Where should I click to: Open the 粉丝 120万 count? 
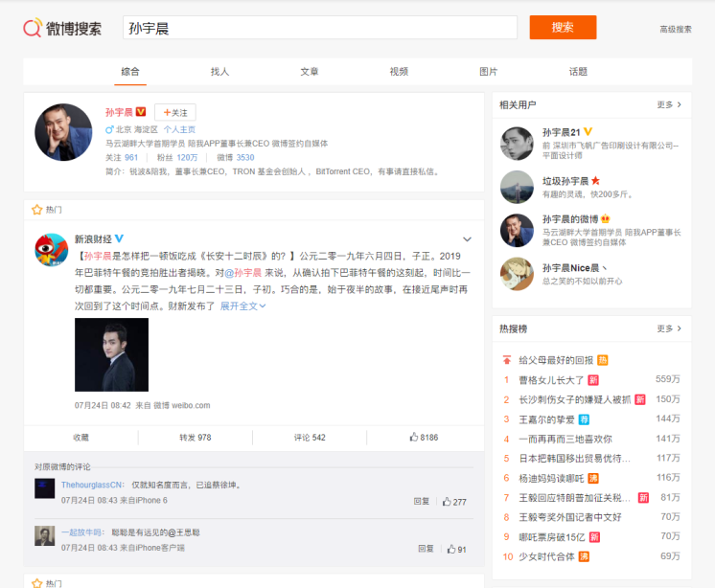click(177, 158)
